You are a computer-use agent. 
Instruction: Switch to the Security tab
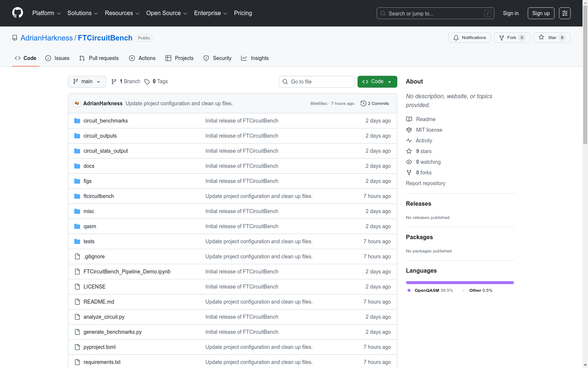[x=218, y=58]
